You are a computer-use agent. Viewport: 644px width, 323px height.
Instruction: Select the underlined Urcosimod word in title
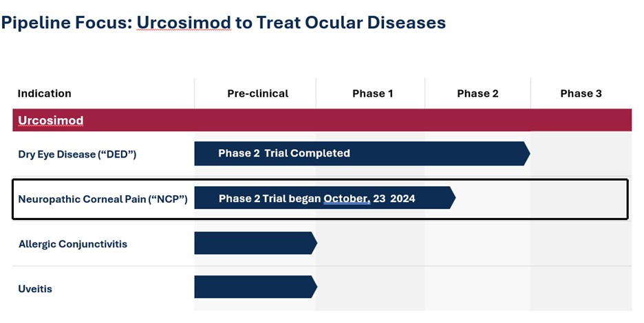[x=184, y=23]
